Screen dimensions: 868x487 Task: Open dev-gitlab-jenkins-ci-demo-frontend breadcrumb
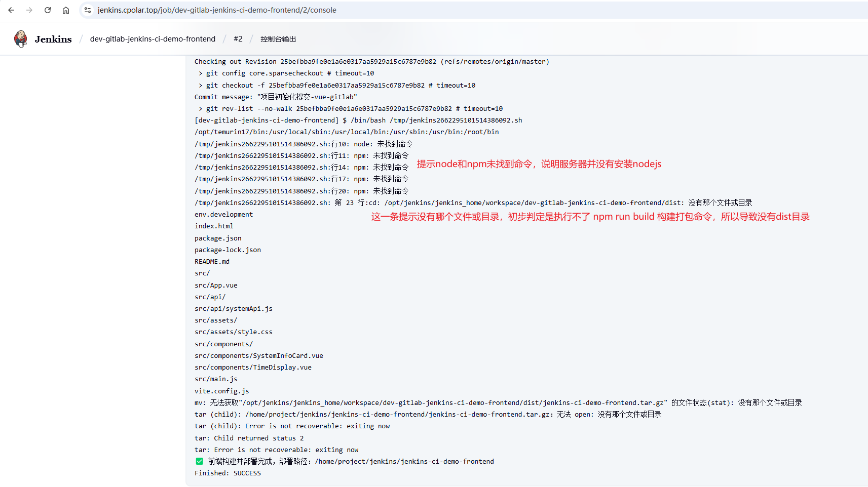tap(153, 39)
